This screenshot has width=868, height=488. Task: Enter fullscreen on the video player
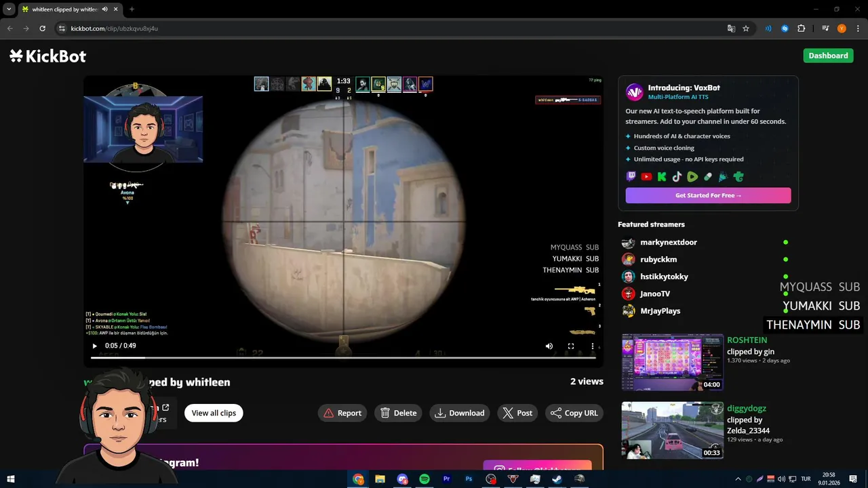pos(571,346)
